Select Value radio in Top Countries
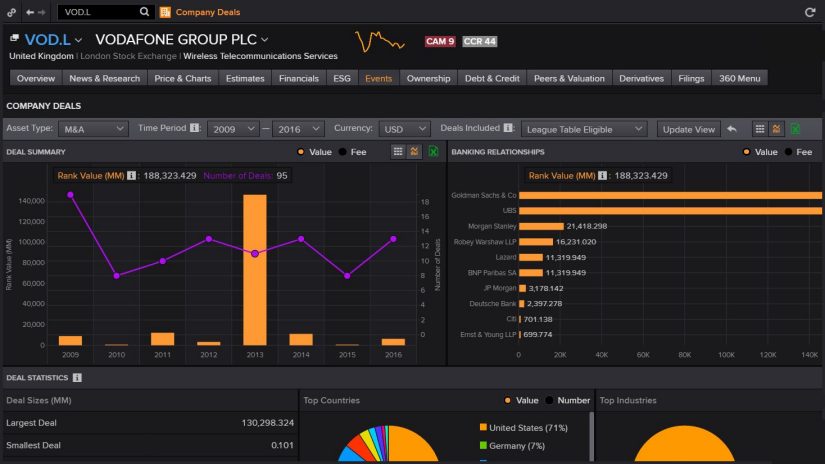Screen dimensions: 825x464 507,400
